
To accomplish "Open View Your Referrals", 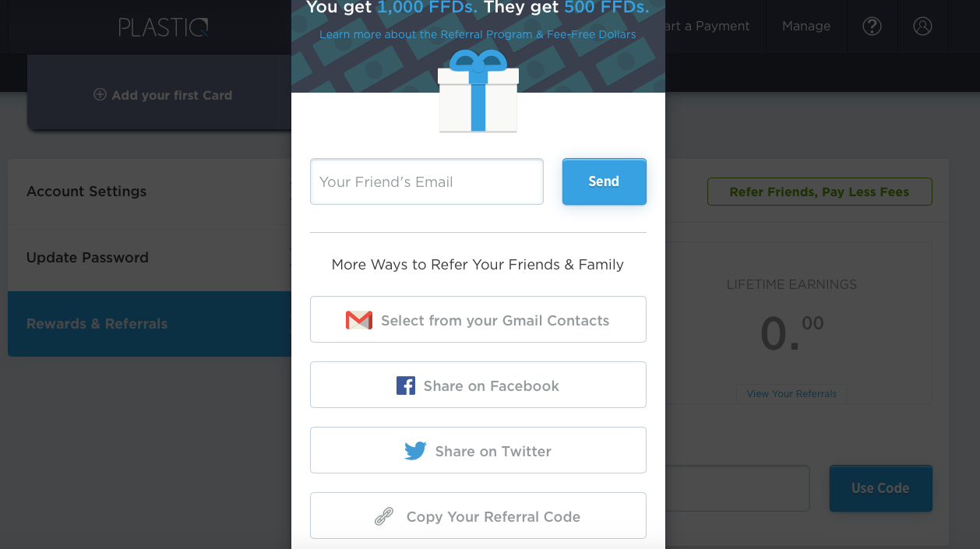I will 791,393.
